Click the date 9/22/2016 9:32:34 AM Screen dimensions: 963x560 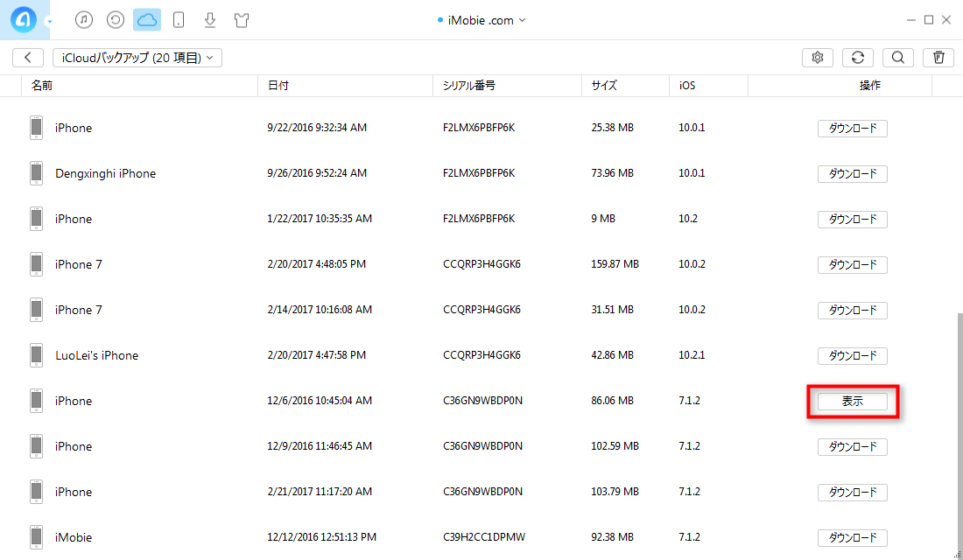coord(317,128)
